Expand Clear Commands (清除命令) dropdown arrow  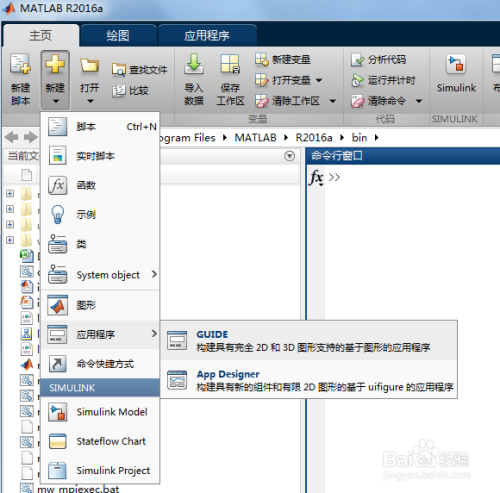pos(419,101)
